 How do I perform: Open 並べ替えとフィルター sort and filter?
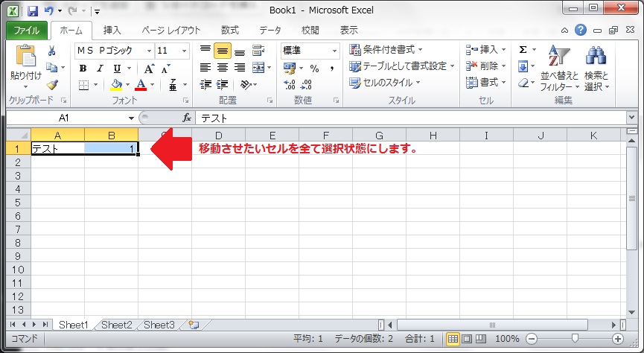pos(559,69)
